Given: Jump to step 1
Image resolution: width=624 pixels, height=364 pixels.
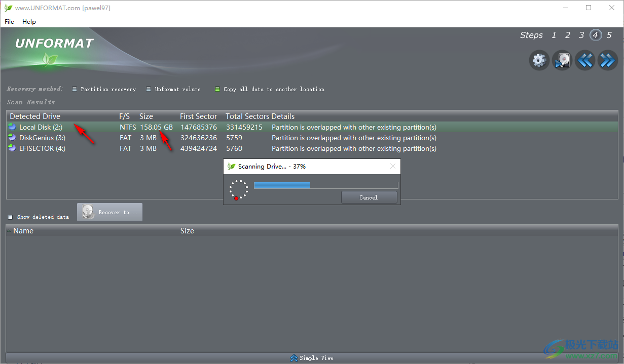Looking at the screenshot, I should click(554, 35).
